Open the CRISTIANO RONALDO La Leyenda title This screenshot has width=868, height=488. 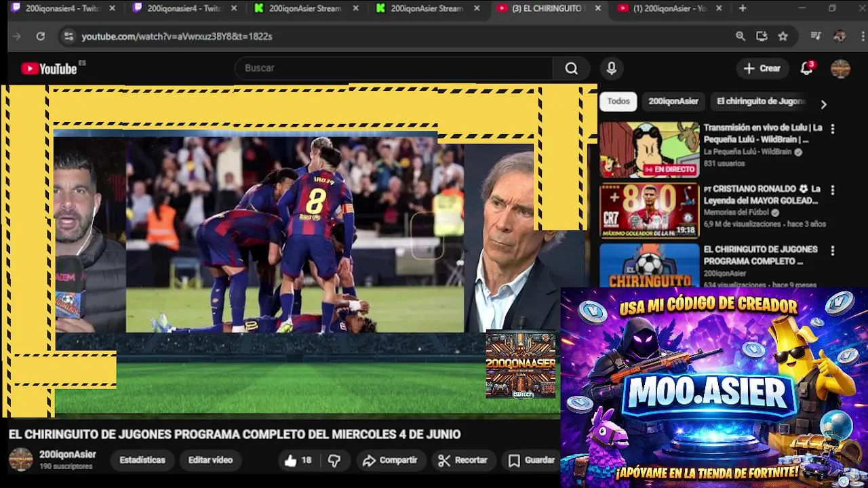[x=762, y=195]
